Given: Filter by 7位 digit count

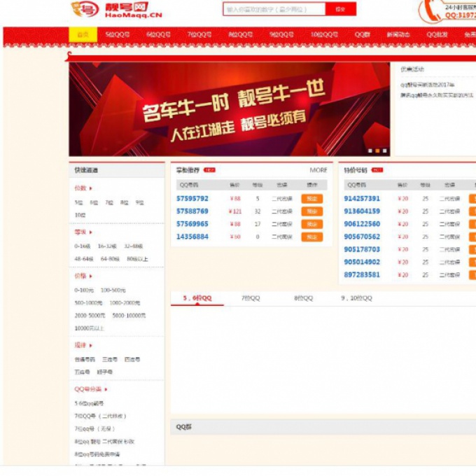Looking at the screenshot, I should pos(109,202).
